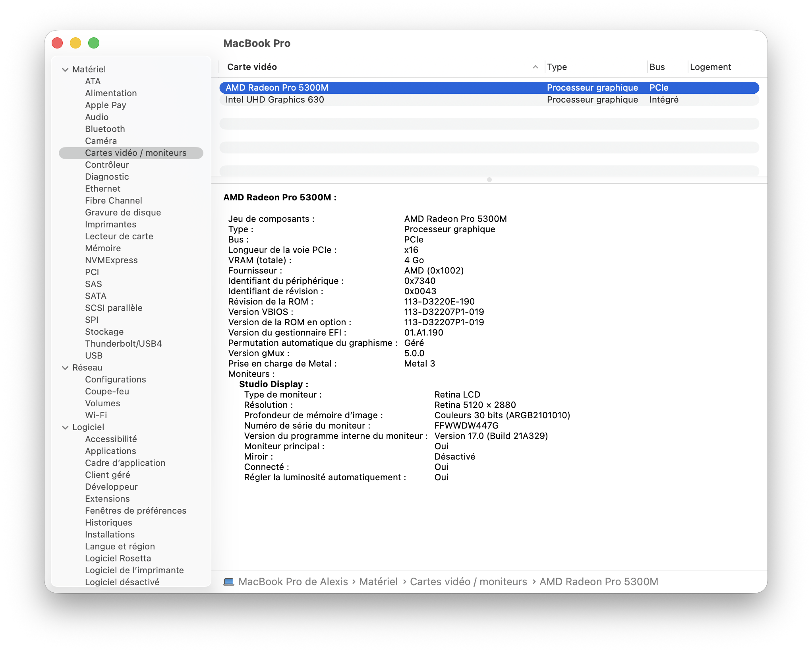Select SATA in the sidebar
The height and width of the screenshot is (652, 812).
point(96,296)
